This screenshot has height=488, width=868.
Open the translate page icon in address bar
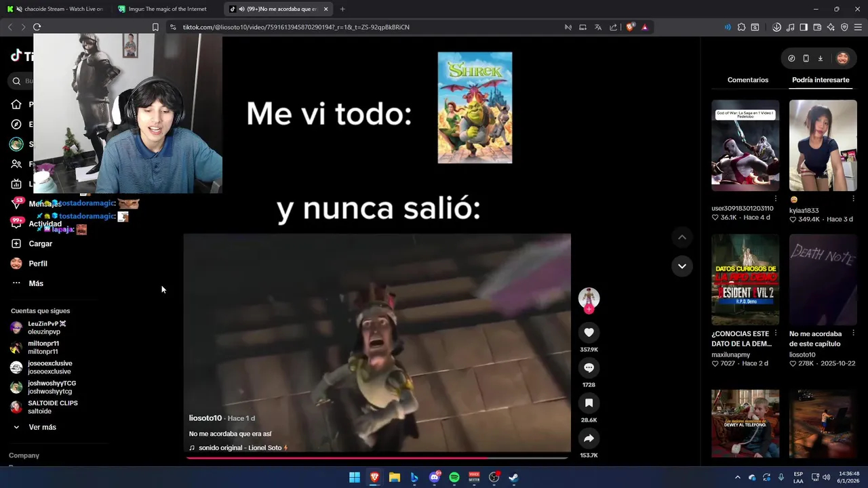point(598,27)
